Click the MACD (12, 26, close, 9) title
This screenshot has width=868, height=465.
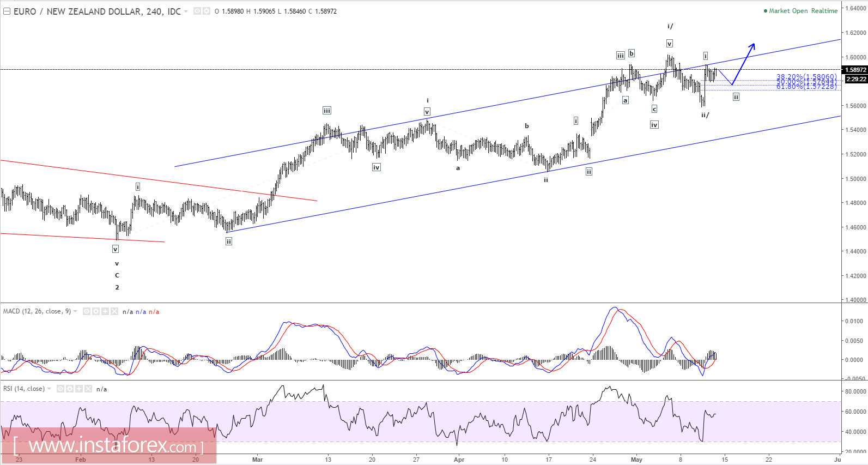[x=37, y=311]
